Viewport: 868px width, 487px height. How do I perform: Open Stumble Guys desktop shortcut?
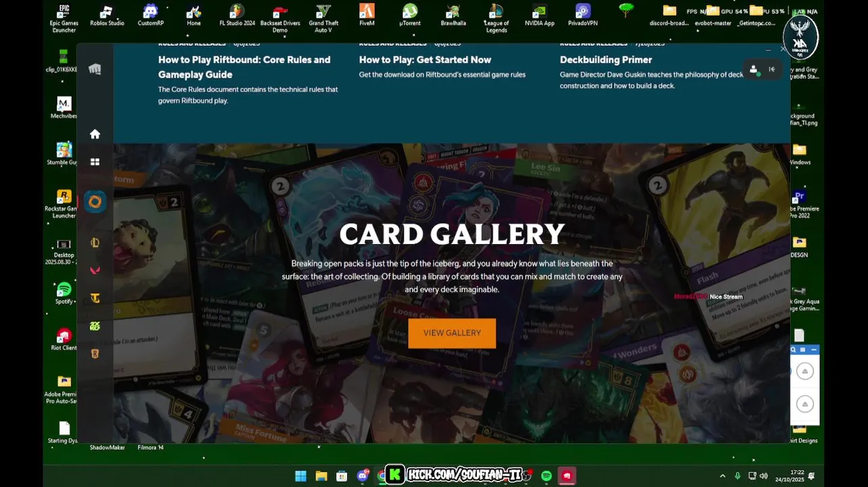click(x=63, y=154)
